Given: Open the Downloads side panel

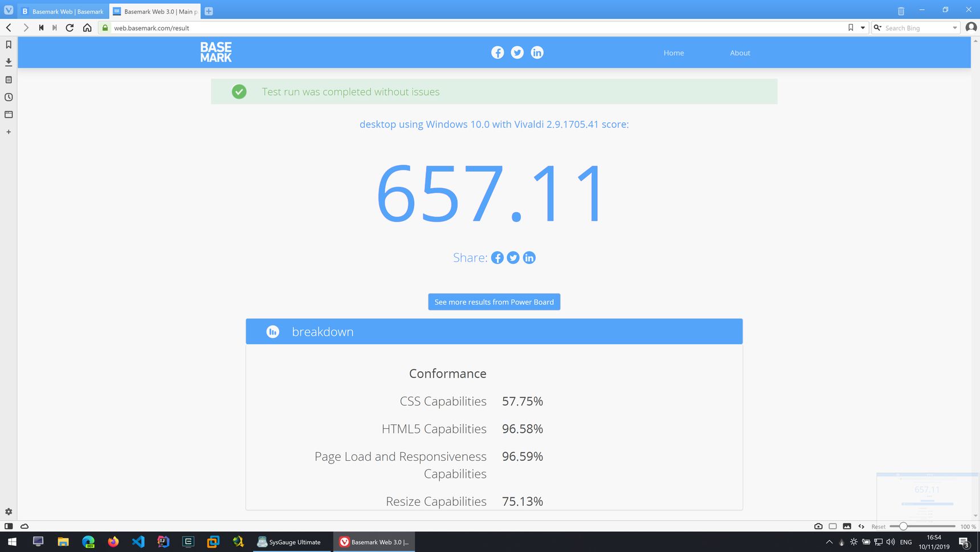Looking at the screenshot, I should point(9,62).
